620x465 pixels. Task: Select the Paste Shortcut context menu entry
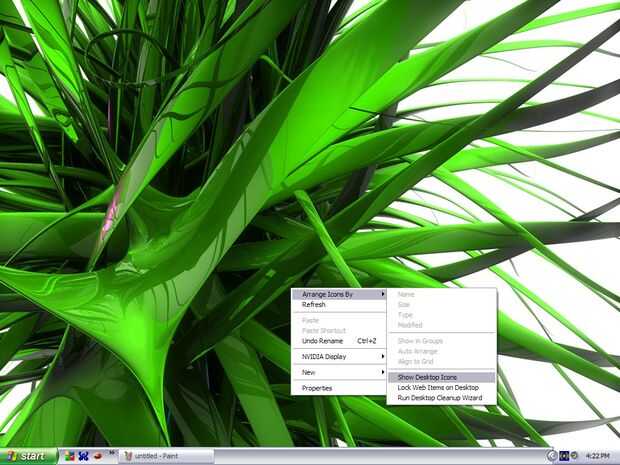(x=338, y=331)
